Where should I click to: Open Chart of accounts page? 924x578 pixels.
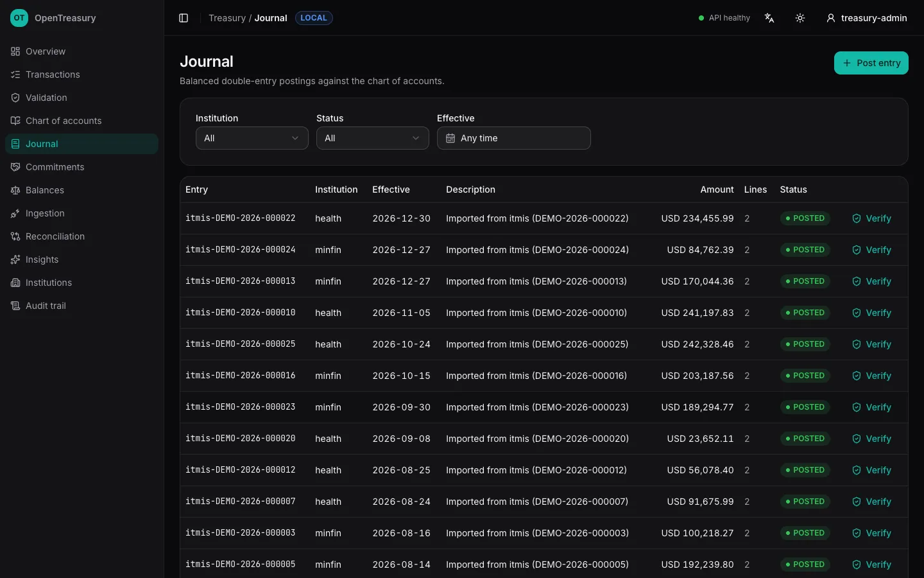point(81,121)
